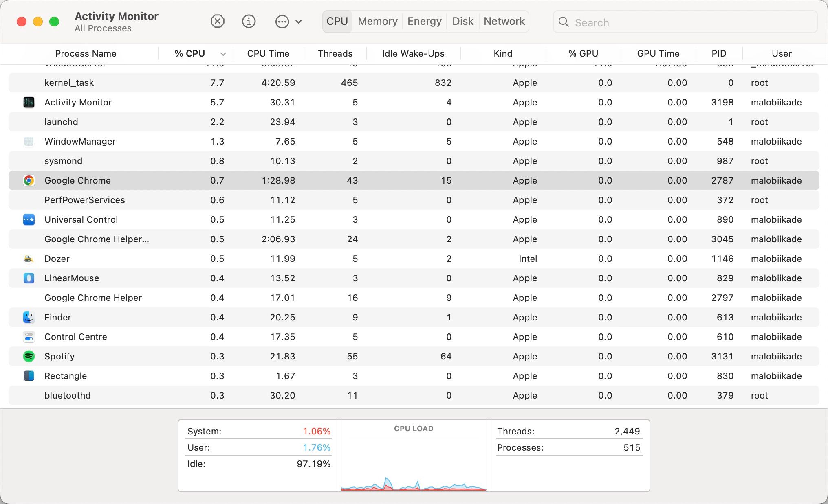Image resolution: width=828 pixels, height=504 pixels.
Task: Click the Rectangle app icon
Action: (x=29, y=376)
